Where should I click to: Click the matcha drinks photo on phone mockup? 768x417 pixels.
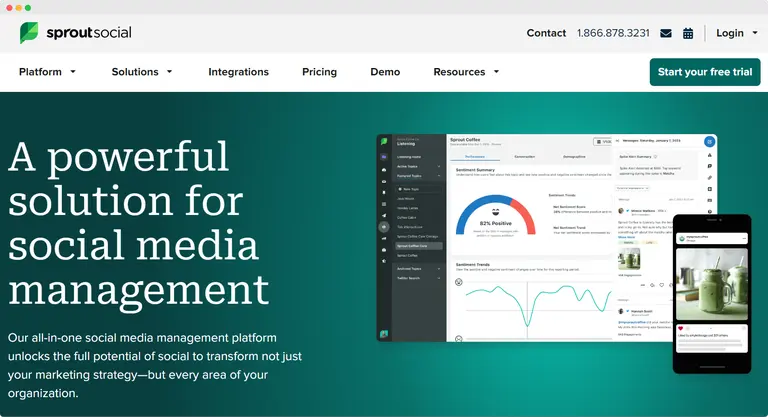(712, 284)
